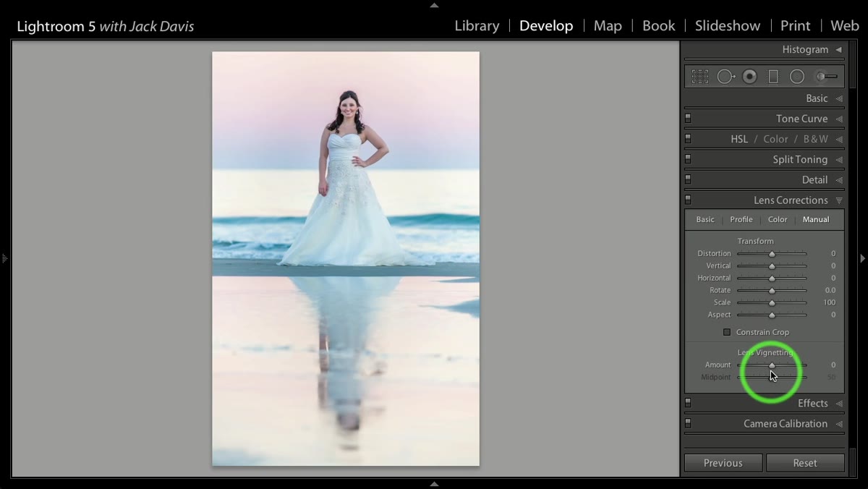The height and width of the screenshot is (489, 868).
Task: Expand the Tone Curve panel triangle
Action: coord(839,119)
